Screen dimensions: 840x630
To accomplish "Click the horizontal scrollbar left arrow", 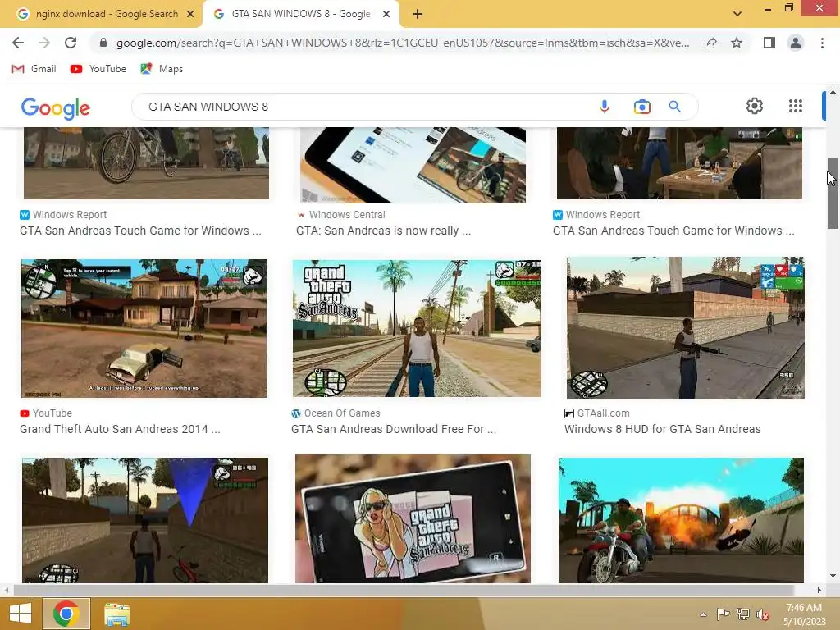I will pos(7,590).
